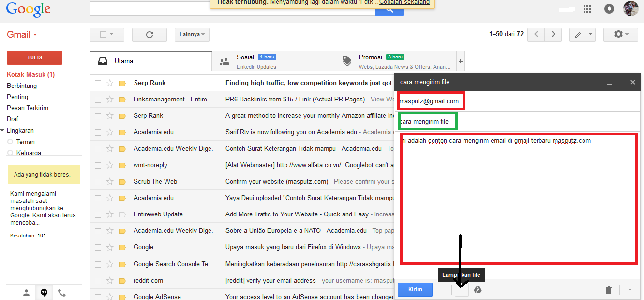The width and height of the screenshot is (644, 300).
Task: Tick the checkbox for the wmt-noreply message
Action: [98, 165]
